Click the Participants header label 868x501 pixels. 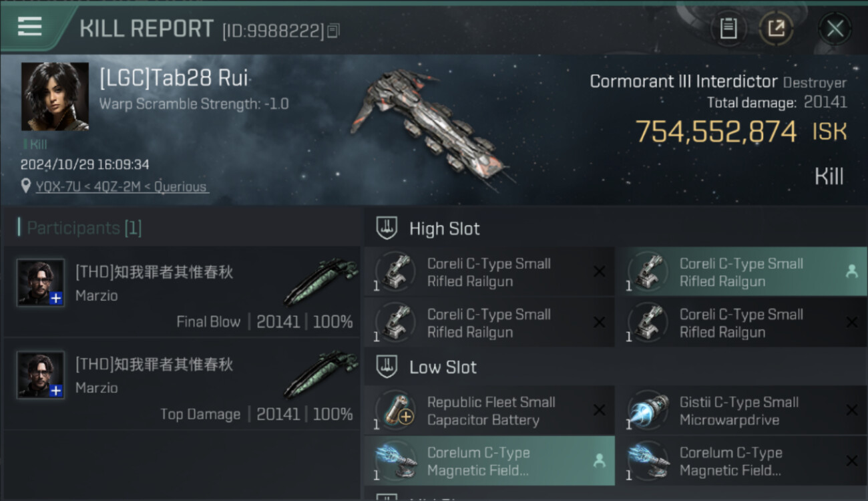click(79, 228)
